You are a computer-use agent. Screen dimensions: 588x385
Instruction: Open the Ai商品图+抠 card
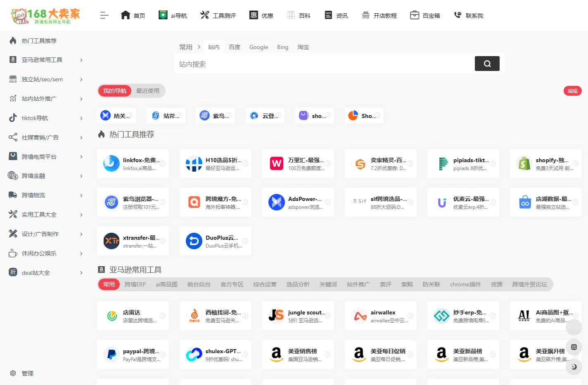pos(546,316)
